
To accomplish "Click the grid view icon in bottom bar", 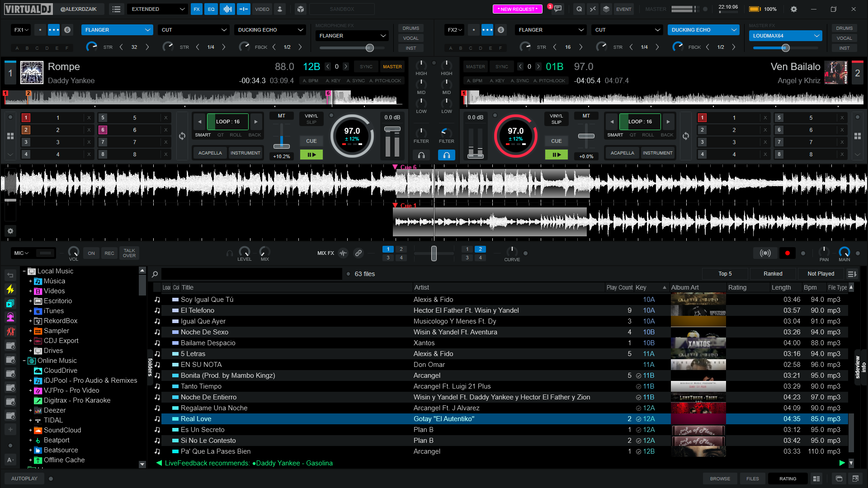I will click(816, 479).
